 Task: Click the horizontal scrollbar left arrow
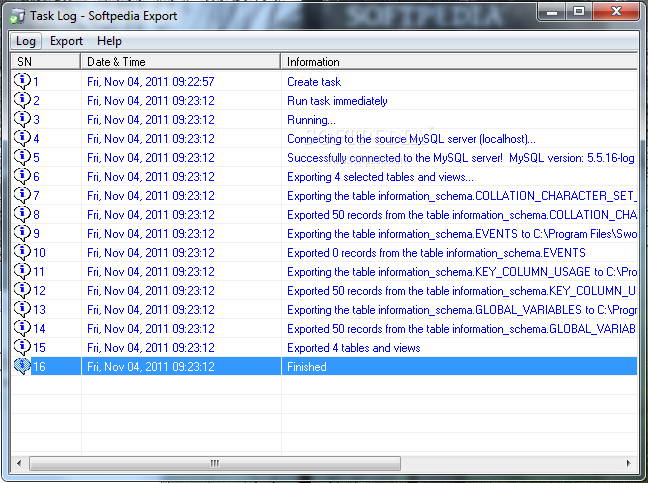tap(19, 463)
